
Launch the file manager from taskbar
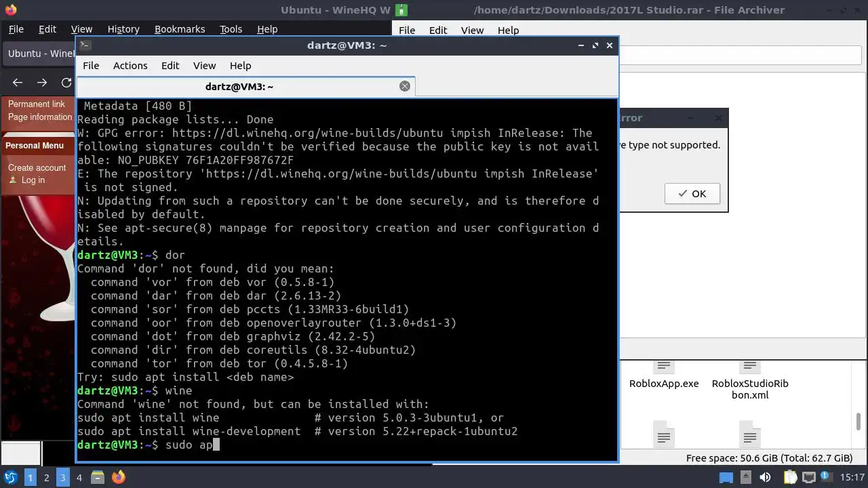(98, 477)
